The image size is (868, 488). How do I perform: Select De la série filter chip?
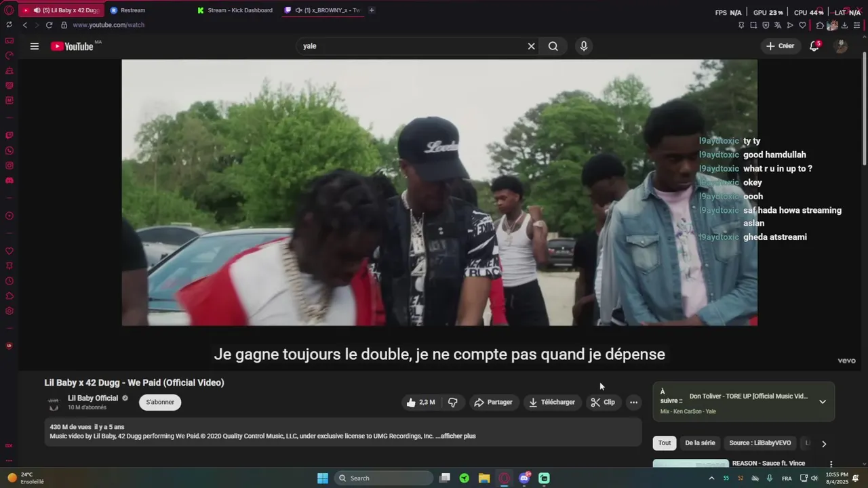point(700,443)
